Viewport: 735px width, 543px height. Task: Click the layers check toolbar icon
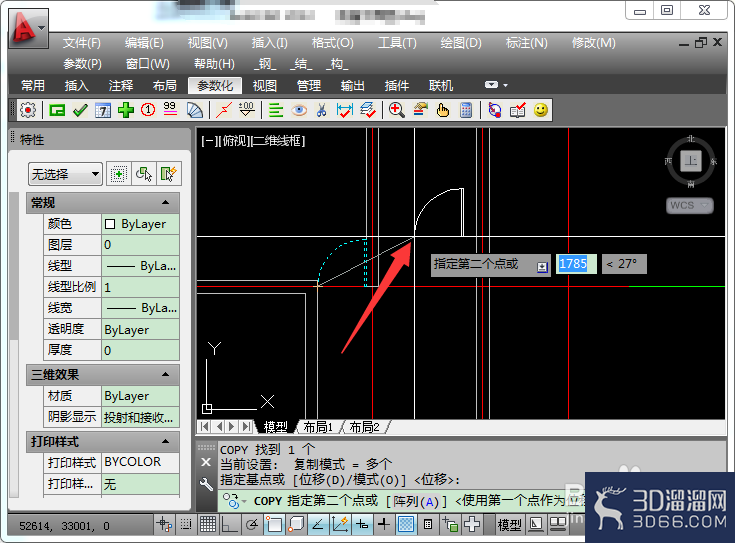point(368,111)
